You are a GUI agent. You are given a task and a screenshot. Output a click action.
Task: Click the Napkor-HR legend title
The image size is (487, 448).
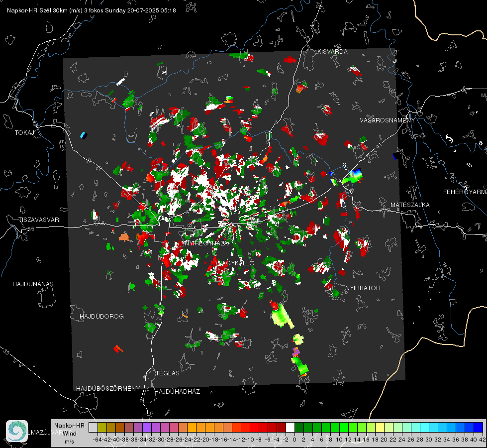pos(69,426)
